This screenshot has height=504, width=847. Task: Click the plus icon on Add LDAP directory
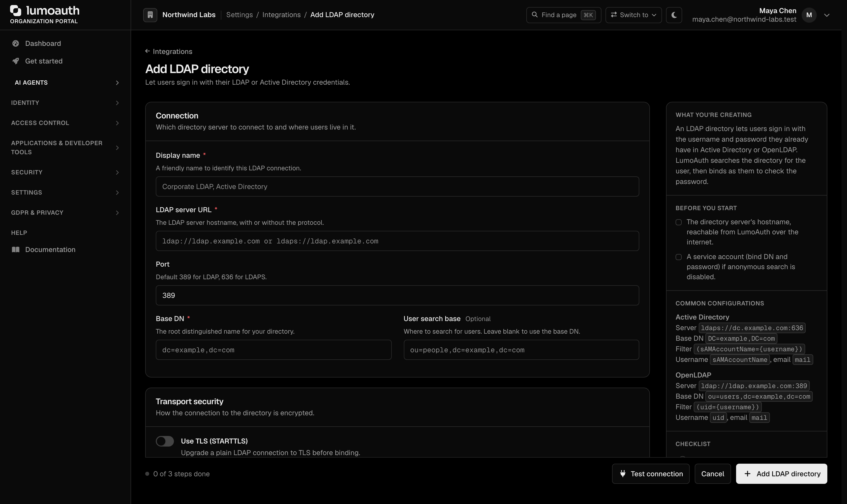[x=747, y=474]
